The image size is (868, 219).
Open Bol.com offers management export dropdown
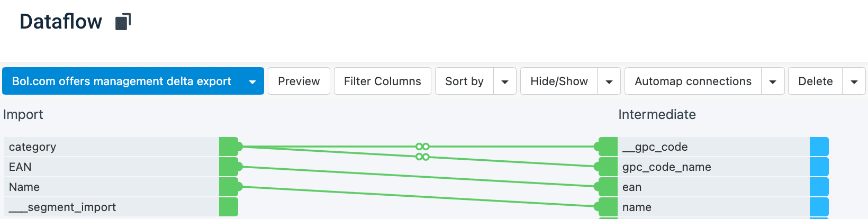(252, 81)
